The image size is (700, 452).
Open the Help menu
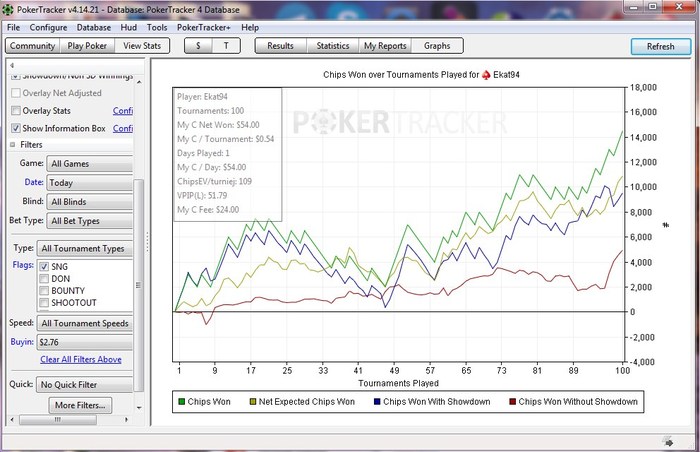click(250, 27)
